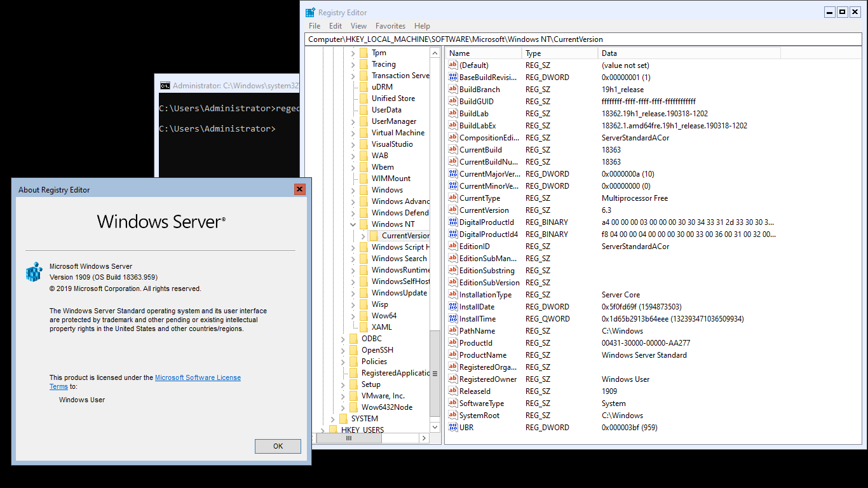Image resolution: width=868 pixels, height=488 pixels.
Task: Click the Registry Editor icon in its title bar
Action: [x=310, y=12]
